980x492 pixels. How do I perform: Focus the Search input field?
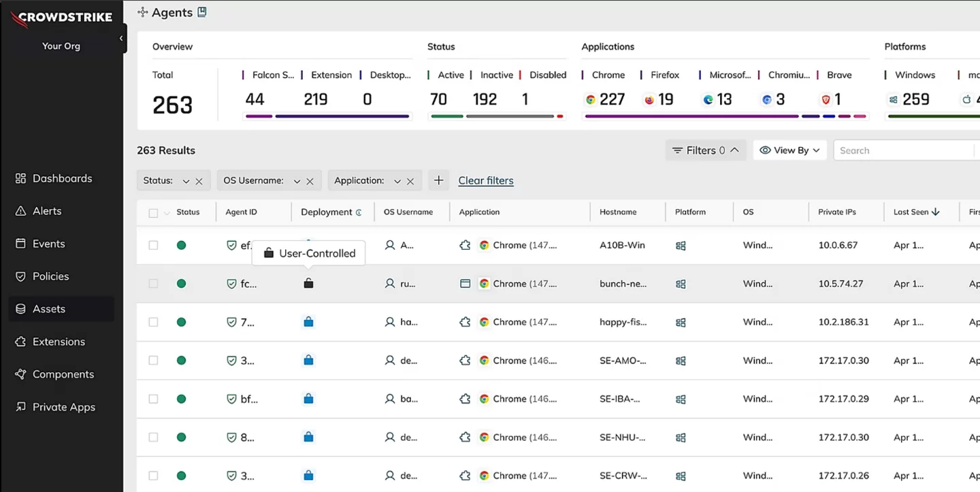click(x=905, y=150)
